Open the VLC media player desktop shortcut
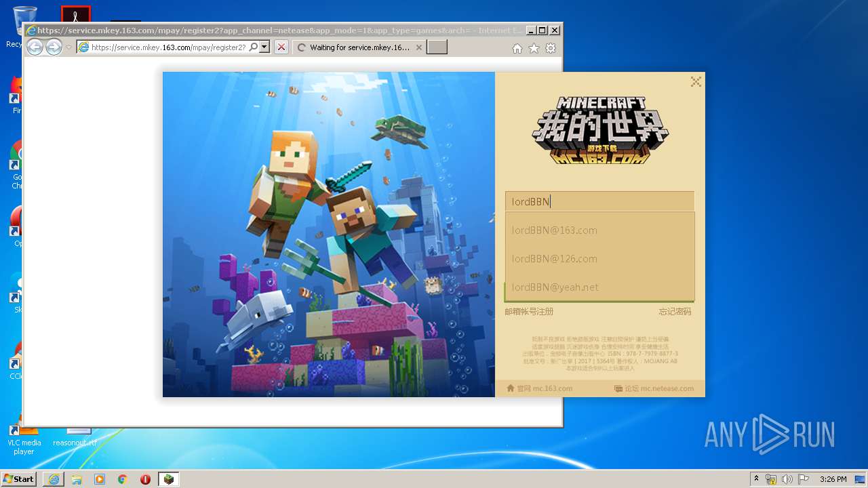This screenshot has width=868, height=488. tap(23, 439)
